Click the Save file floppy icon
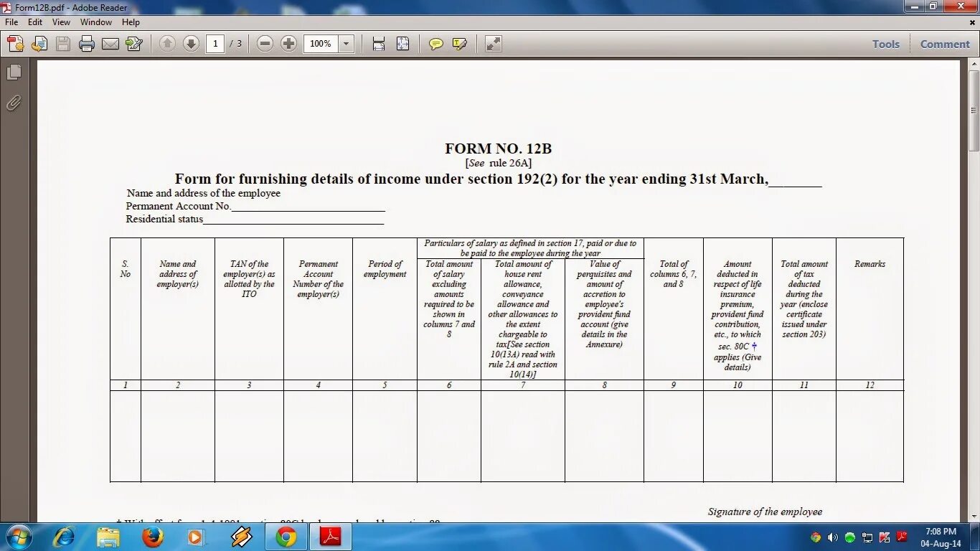980x551 pixels. [x=63, y=44]
